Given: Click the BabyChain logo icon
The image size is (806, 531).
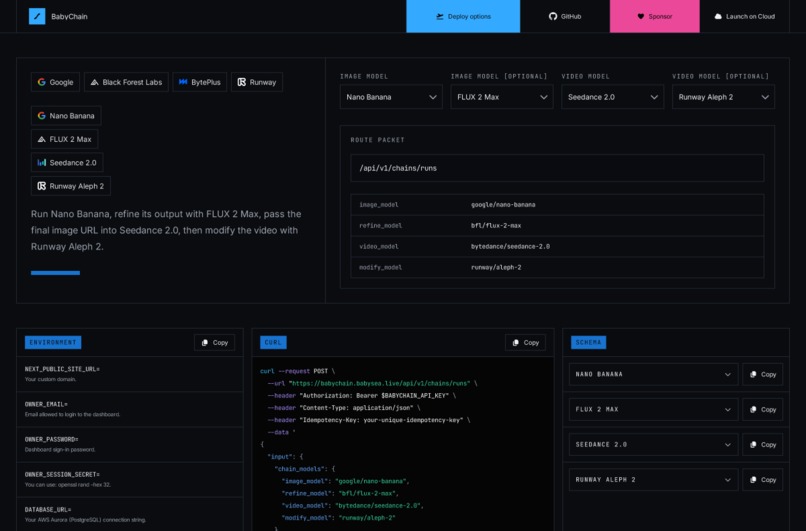Looking at the screenshot, I should [37, 16].
